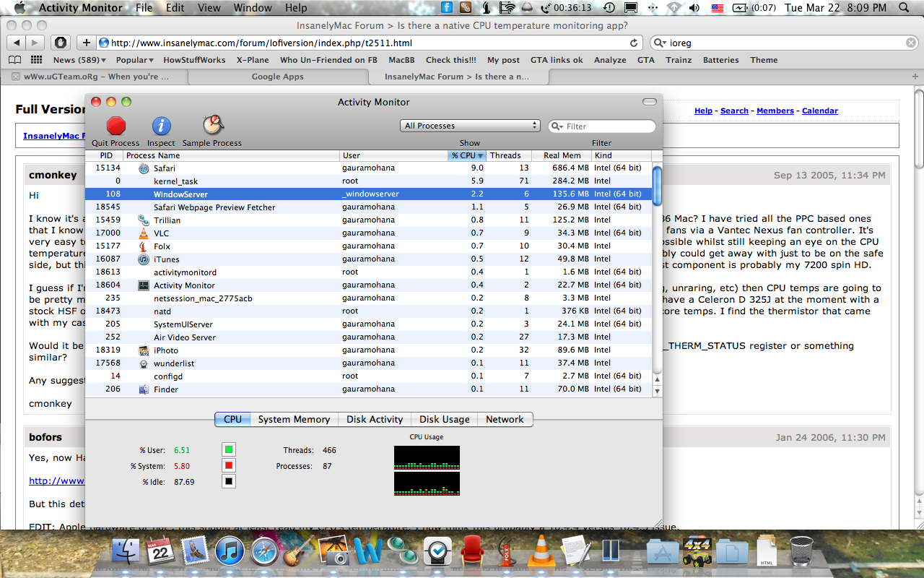Open Safari compass icon in the Dock
This screenshot has width=924, height=578.
point(264,552)
